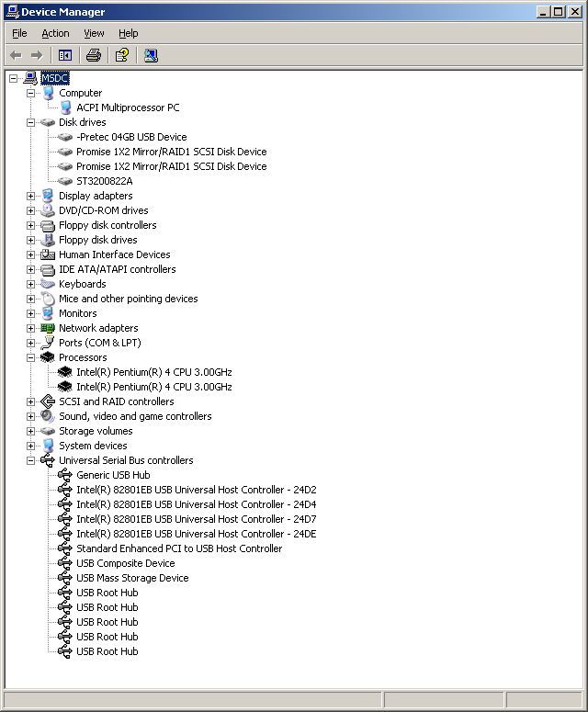This screenshot has width=588, height=712.
Task: Click the Pretec 04GB USB Device disk icon
Action: click(65, 137)
